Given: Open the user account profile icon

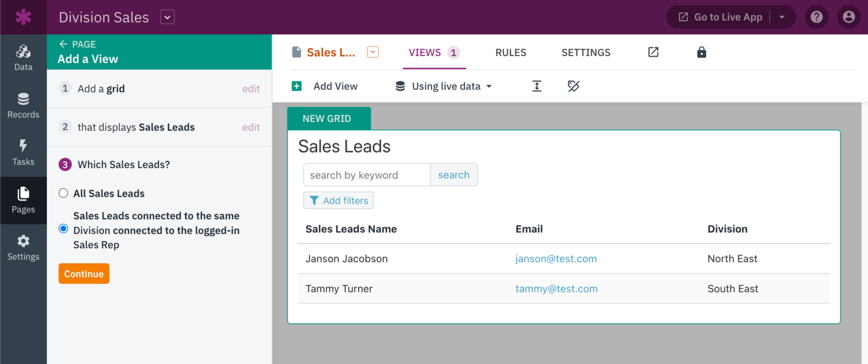Looking at the screenshot, I should pyautogui.click(x=849, y=17).
